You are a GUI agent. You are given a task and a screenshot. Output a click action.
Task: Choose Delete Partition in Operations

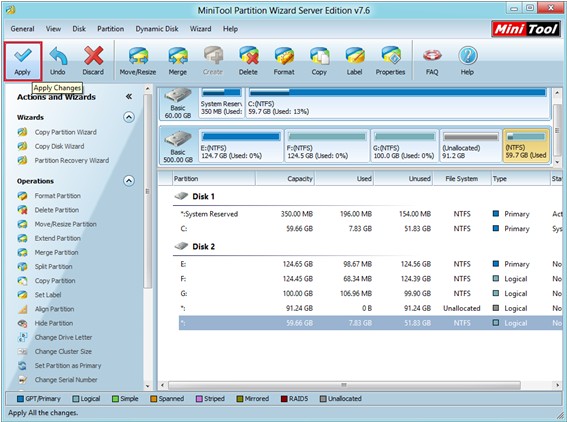pos(57,210)
